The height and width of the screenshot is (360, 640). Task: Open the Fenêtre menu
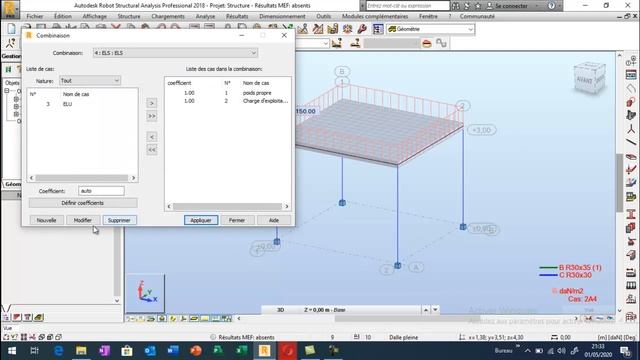tap(428, 16)
